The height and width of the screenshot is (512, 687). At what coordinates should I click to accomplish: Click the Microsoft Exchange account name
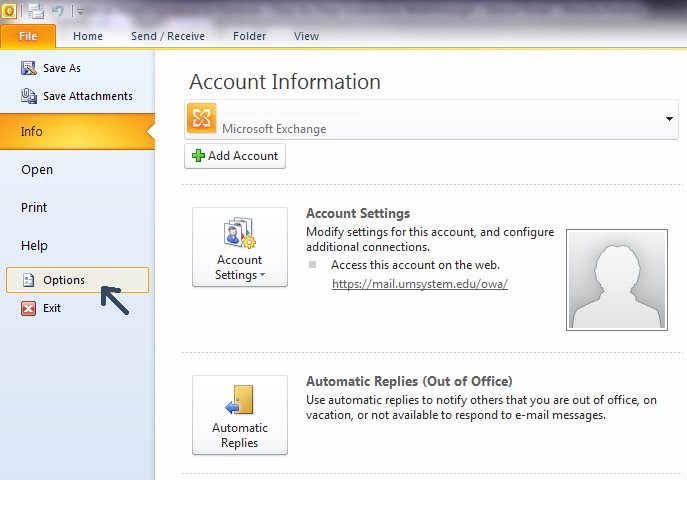point(274,129)
